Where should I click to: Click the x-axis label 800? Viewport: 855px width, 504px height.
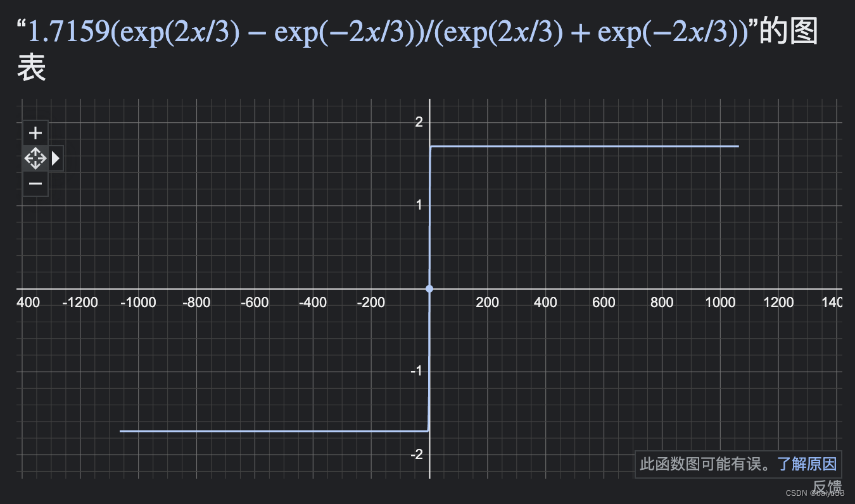(x=662, y=302)
